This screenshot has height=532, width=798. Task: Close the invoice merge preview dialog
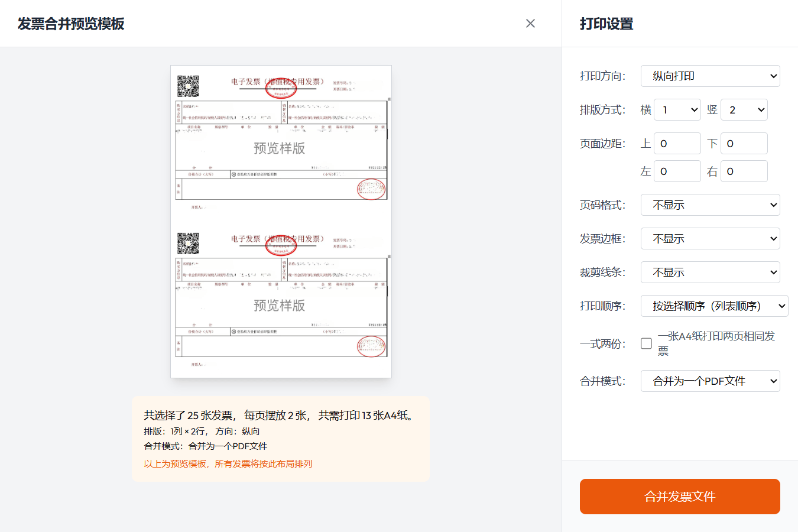(x=530, y=24)
